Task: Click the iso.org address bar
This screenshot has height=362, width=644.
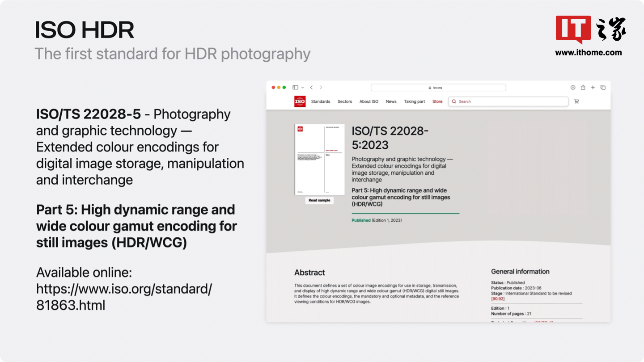Action: [x=438, y=88]
